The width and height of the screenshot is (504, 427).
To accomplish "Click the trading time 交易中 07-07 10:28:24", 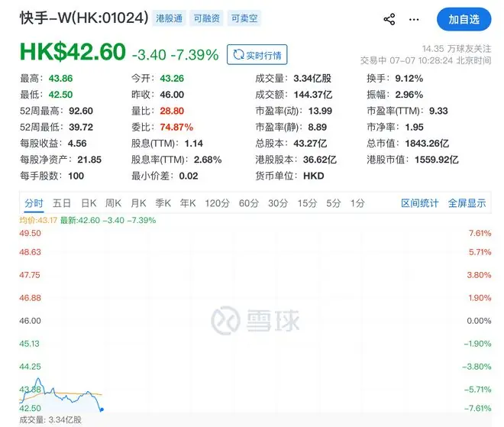I will coord(406,60).
